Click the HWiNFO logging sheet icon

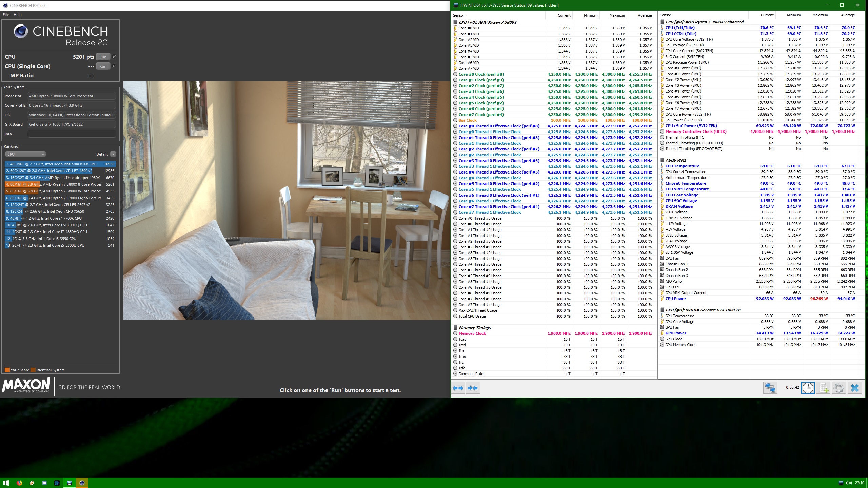[x=823, y=388]
